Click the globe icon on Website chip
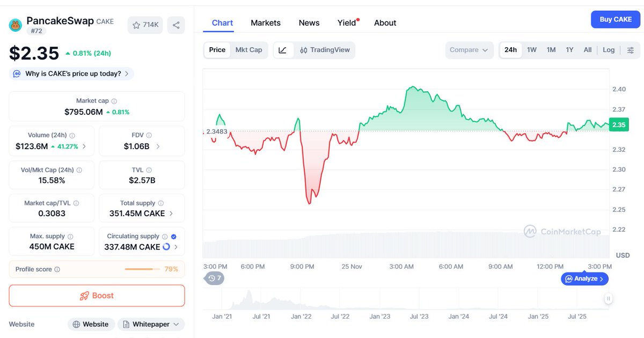 coord(76,325)
